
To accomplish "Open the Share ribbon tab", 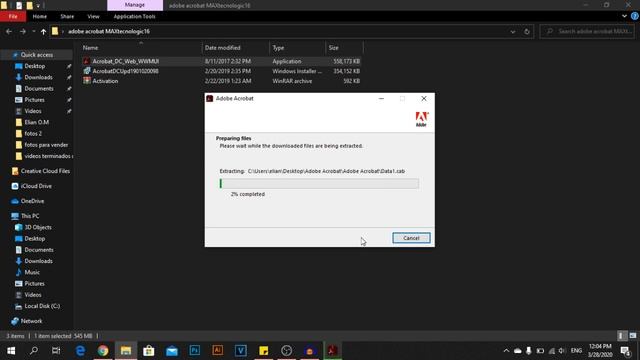I will tap(67, 16).
